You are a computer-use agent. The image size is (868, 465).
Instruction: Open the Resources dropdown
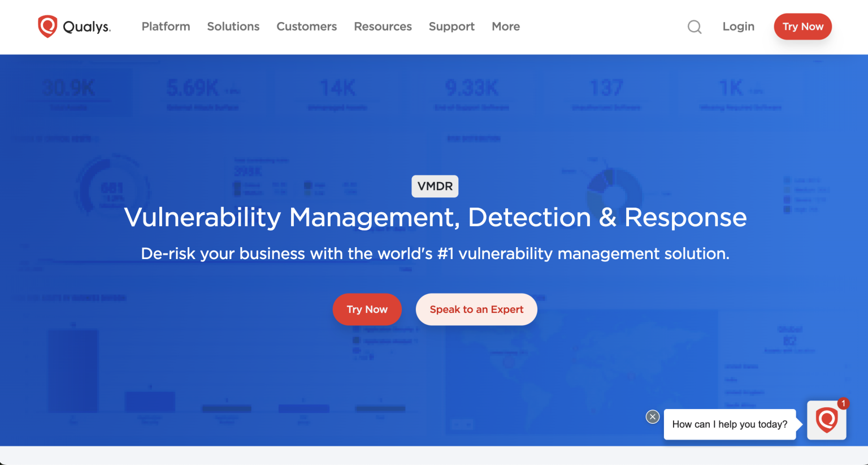click(383, 26)
